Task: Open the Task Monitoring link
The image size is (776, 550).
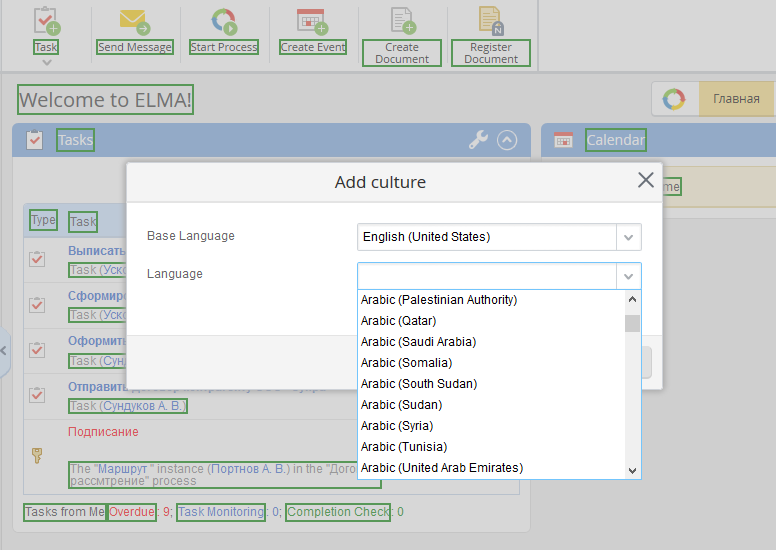Action: coord(222,512)
